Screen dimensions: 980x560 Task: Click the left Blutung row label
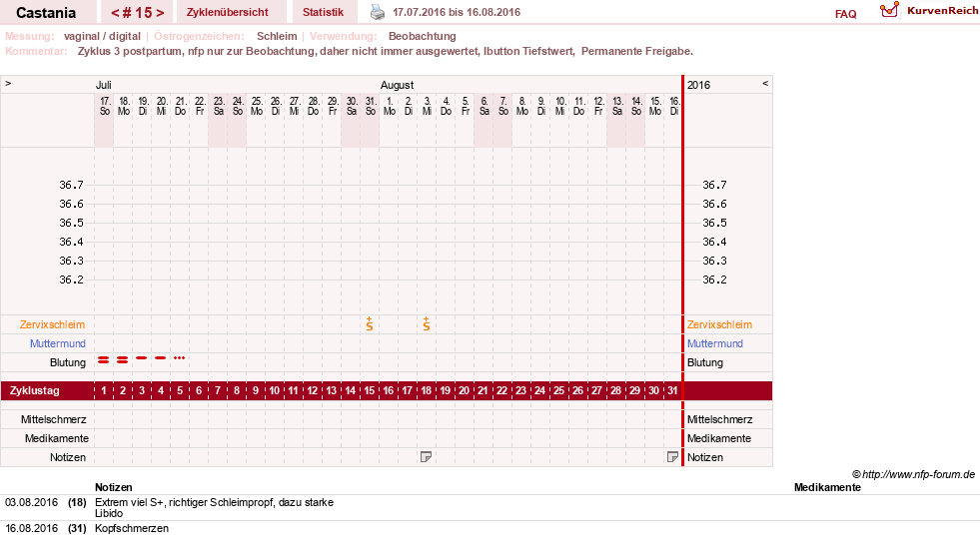click(68, 362)
